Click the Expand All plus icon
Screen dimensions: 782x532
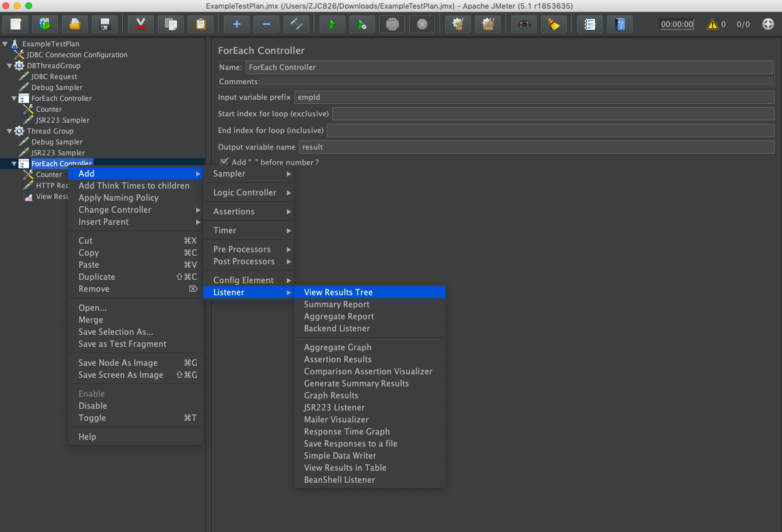click(236, 24)
